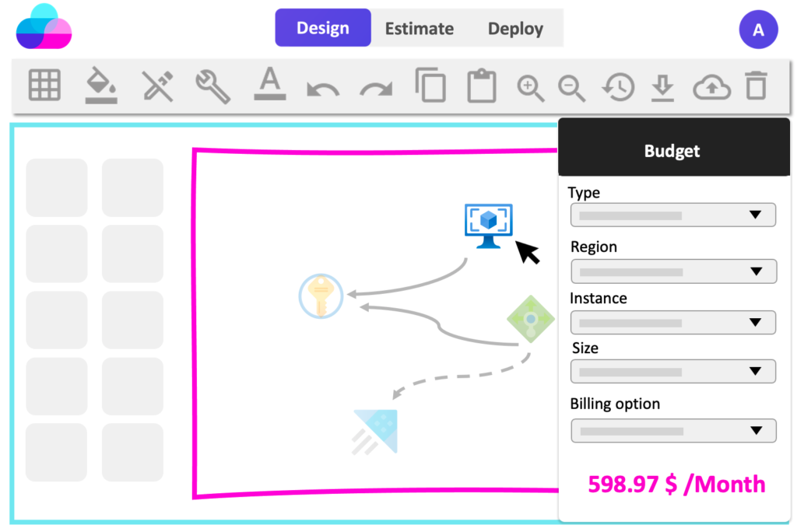Select the text color (A) tool

(269, 84)
